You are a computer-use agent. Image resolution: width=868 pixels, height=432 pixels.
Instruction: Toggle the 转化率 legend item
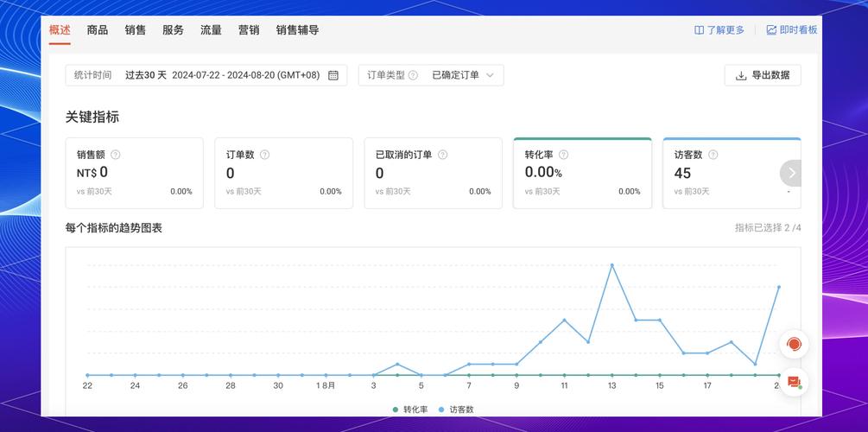point(410,410)
